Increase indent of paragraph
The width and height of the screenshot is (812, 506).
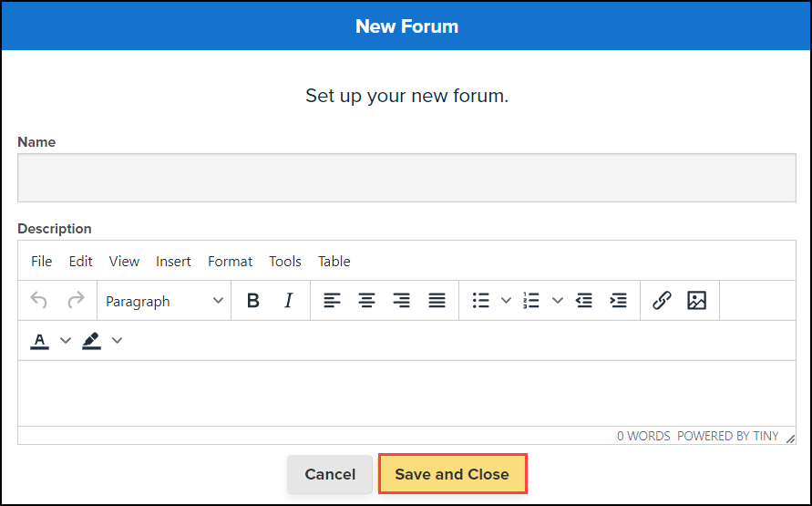618,301
